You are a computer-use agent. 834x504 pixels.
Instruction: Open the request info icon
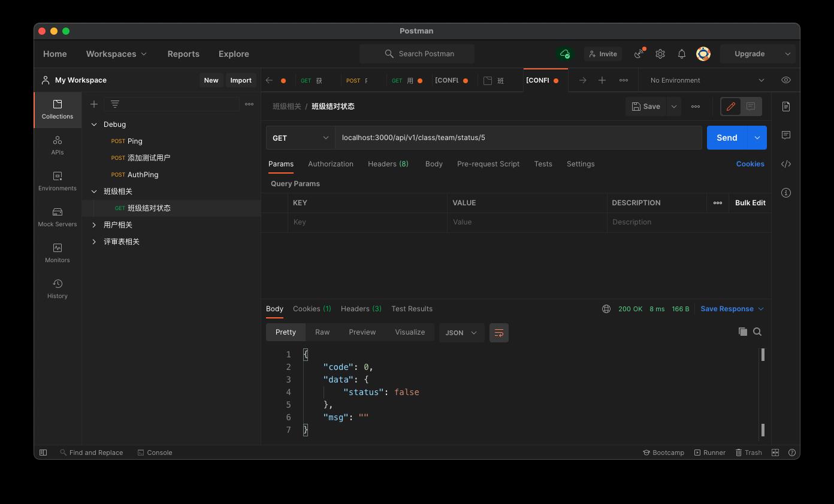(x=786, y=193)
